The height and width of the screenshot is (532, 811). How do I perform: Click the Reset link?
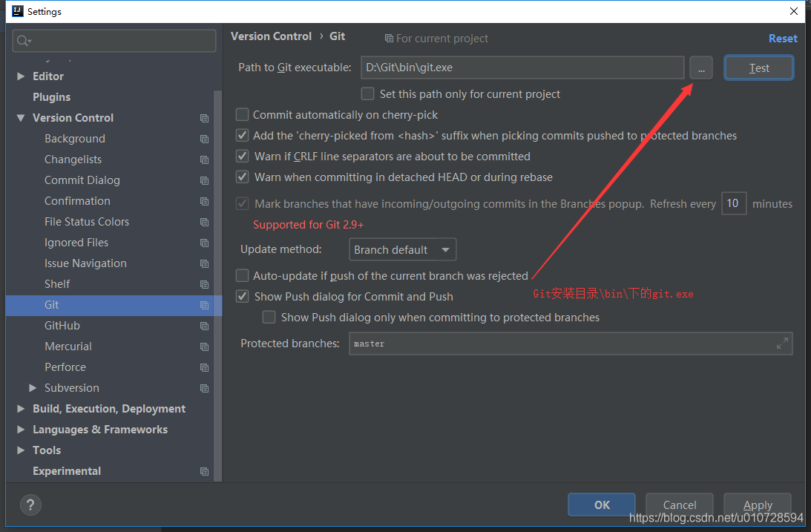(x=783, y=39)
